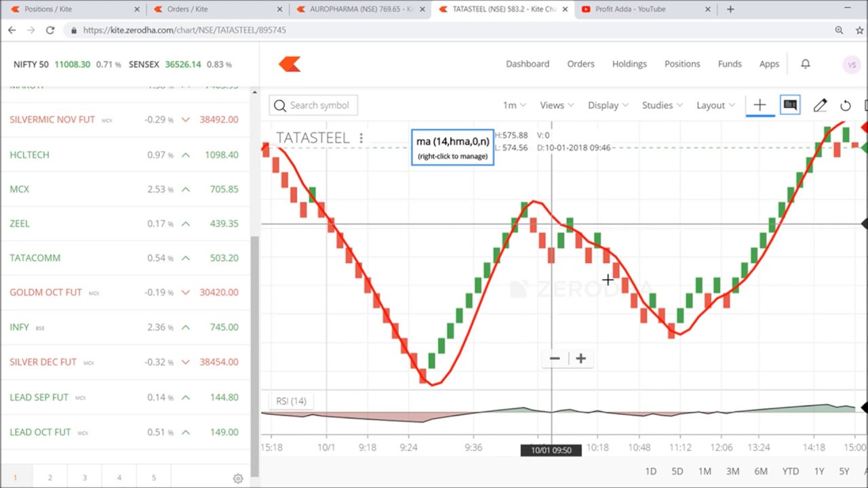Open the Apps menu
The width and height of the screenshot is (868, 488).
(x=769, y=64)
